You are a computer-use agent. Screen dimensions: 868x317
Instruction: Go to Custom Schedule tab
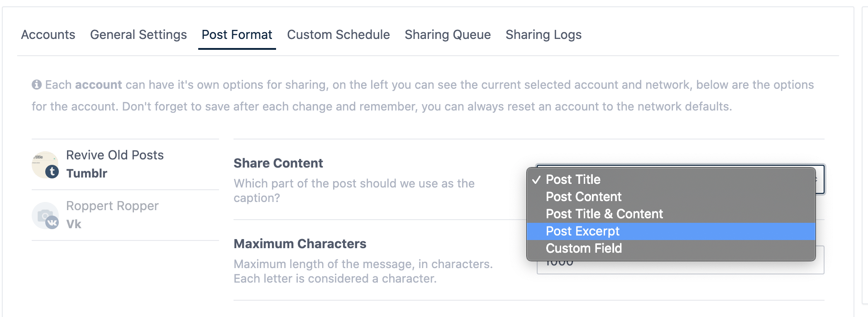(x=338, y=35)
